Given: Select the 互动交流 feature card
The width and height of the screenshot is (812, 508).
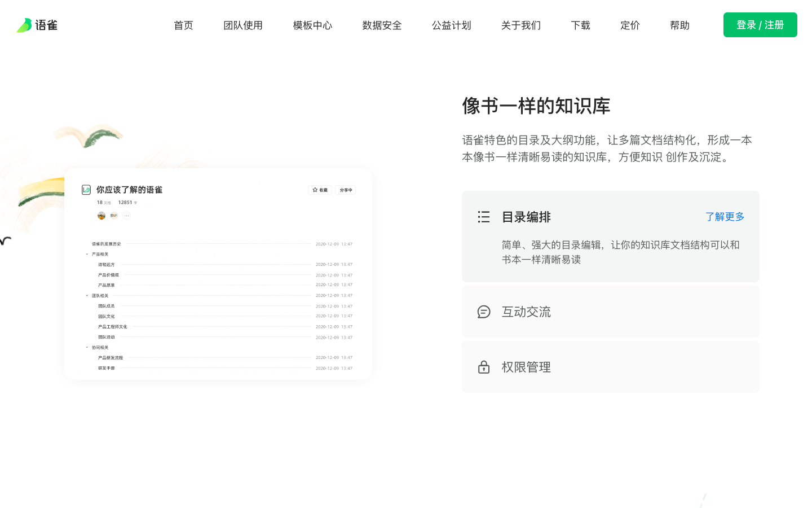Looking at the screenshot, I should pyautogui.click(x=610, y=312).
